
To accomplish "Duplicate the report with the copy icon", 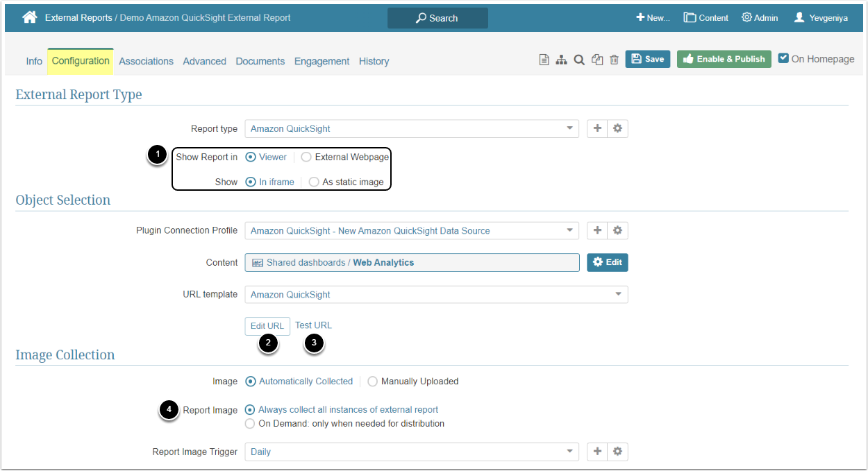I will click(x=597, y=60).
